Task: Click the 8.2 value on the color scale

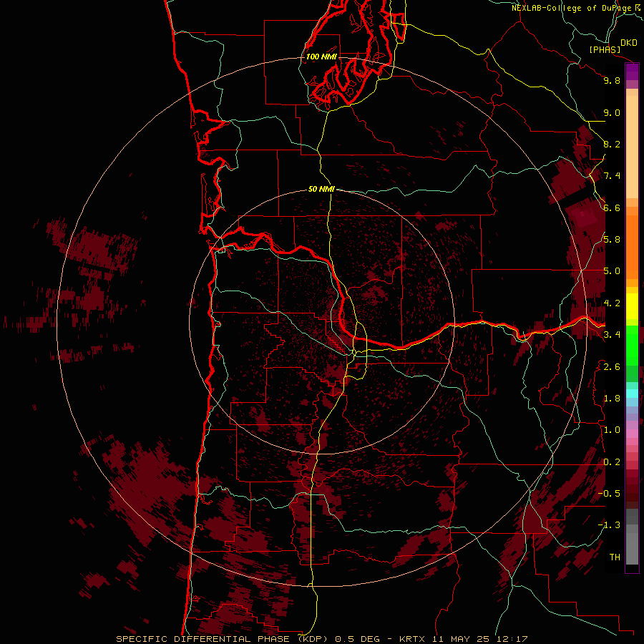Action: click(x=612, y=144)
